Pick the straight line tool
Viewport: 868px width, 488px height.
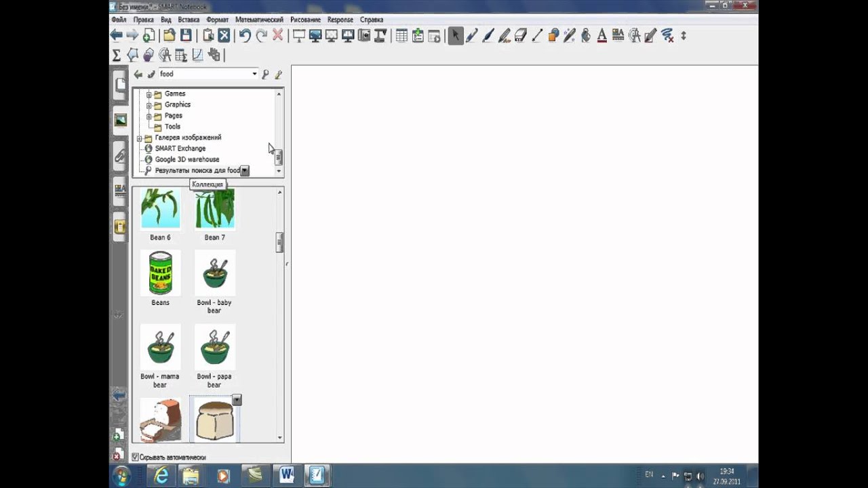[x=537, y=36]
